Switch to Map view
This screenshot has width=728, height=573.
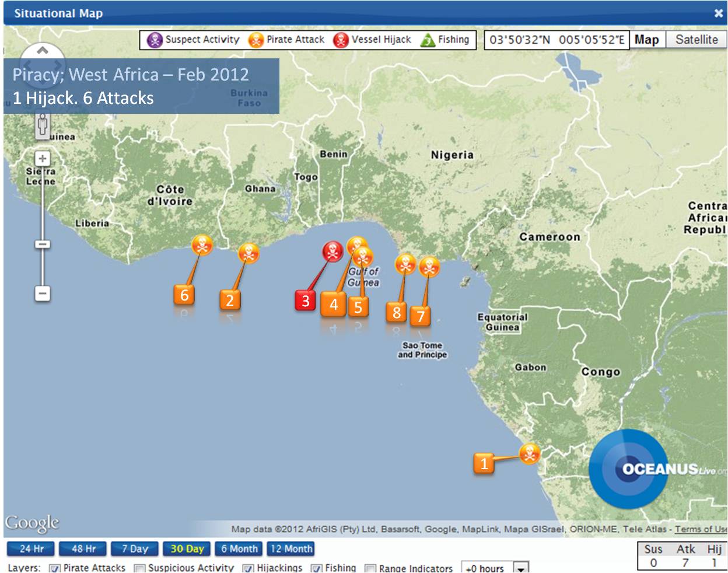pyautogui.click(x=647, y=40)
